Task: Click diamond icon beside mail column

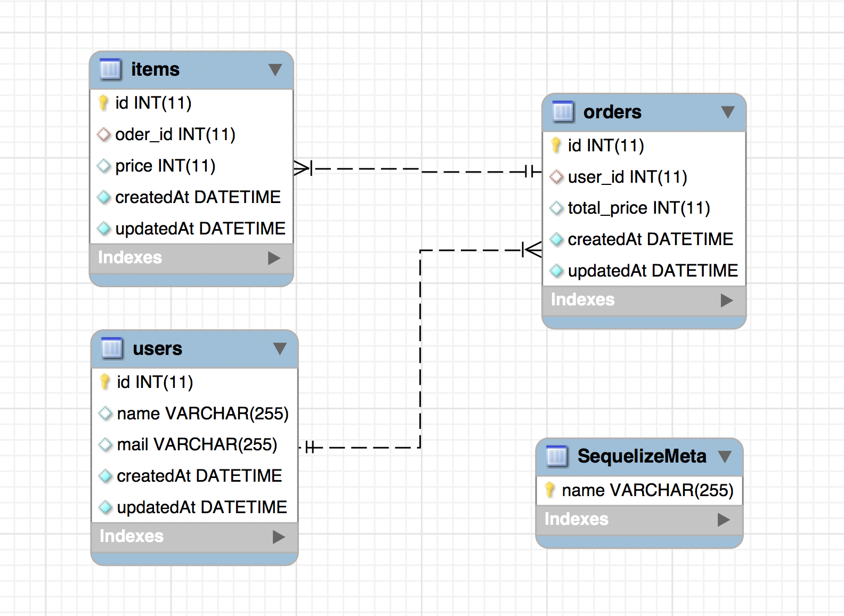Action: pos(106,444)
